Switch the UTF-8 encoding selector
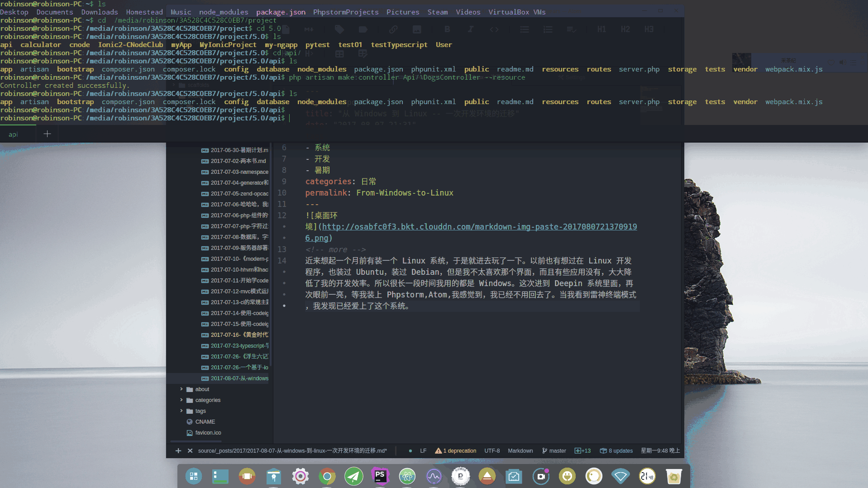 (x=492, y=451)
